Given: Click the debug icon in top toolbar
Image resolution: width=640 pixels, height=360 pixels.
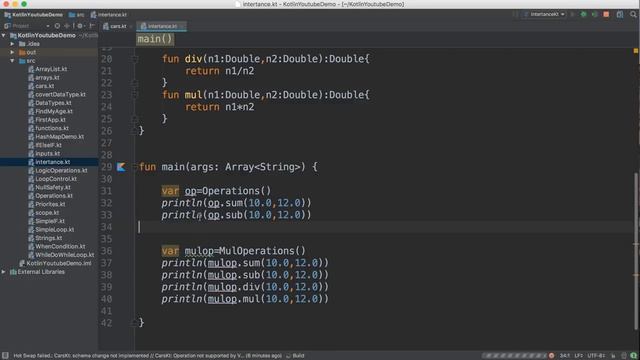Looking at the screenshot, I should [x=584, y=14].
